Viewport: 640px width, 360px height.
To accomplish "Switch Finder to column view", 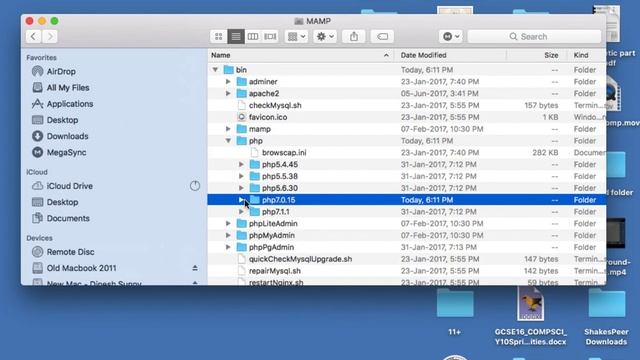I will tap(253, 37).
